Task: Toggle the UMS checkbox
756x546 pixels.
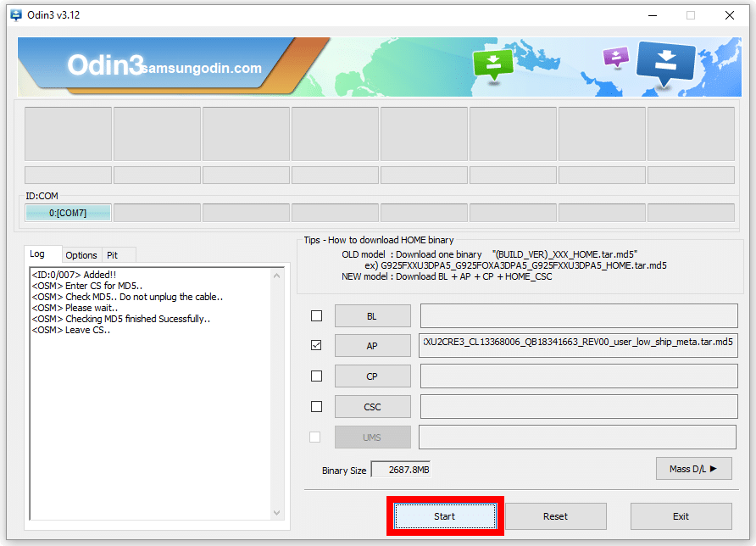Action: click(314, 437)
